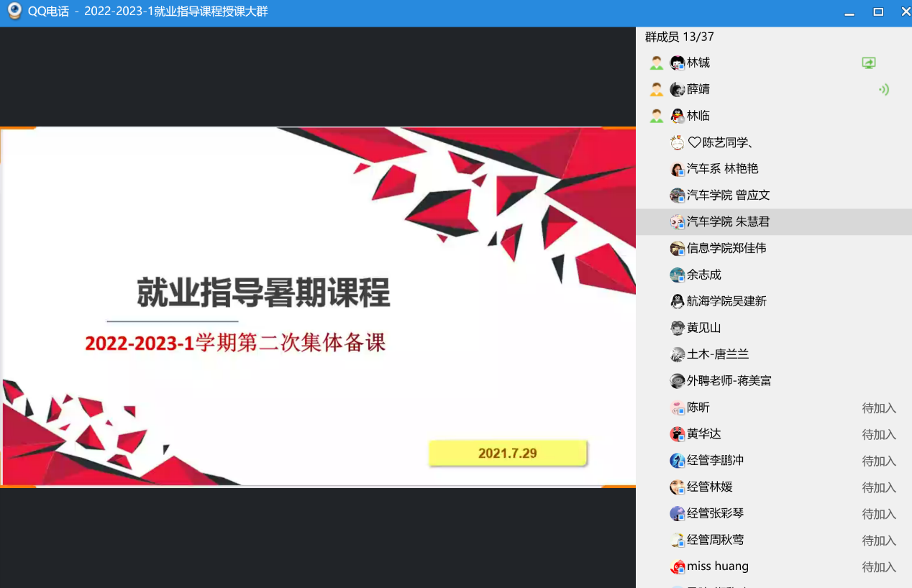Image resolution: width=912 pixels, height=588 pixels.
Task: Click the green host badge beside 林铖
Action: point(656,63)
